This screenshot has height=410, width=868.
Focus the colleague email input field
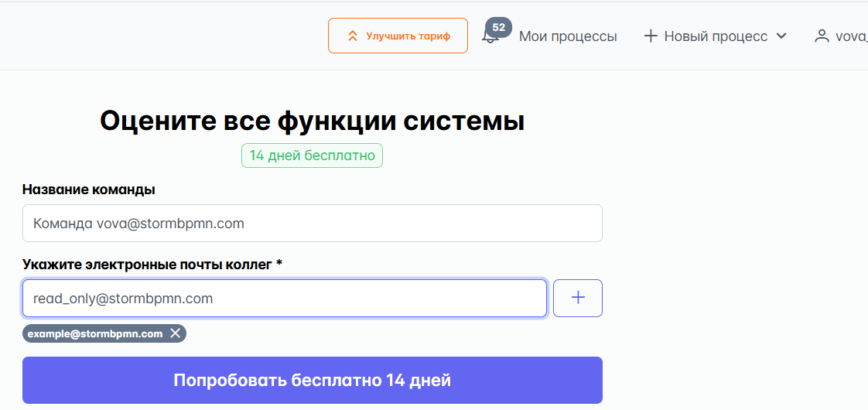pos(285,299)
